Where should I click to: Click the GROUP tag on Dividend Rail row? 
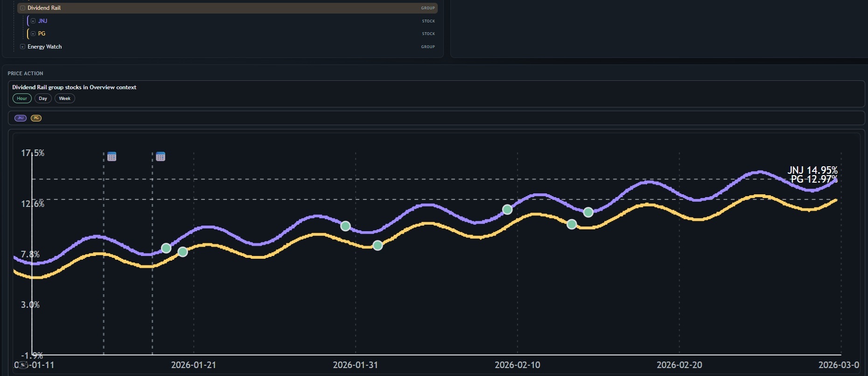[x=428, y=8]
